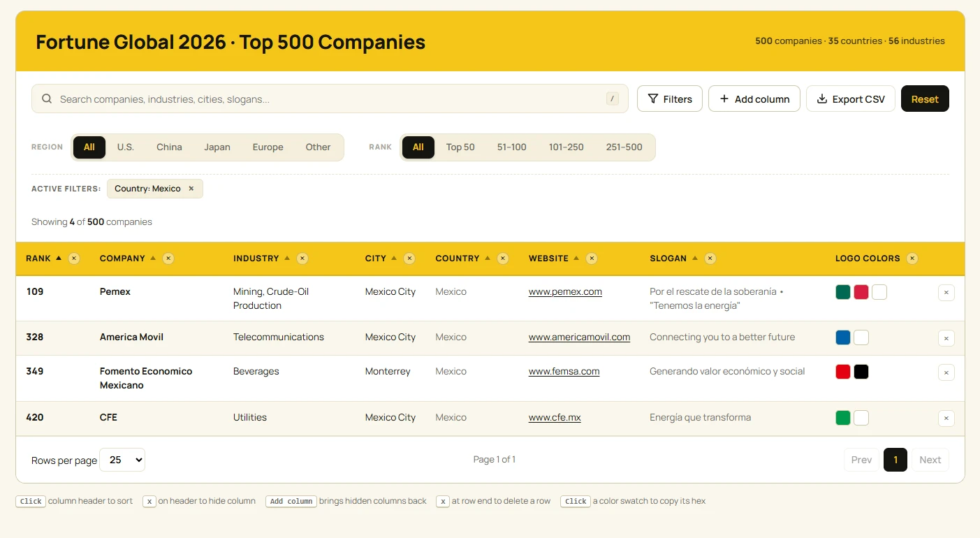The width and height of the screenshot is (980, 538).
Task: Hide the Website column using its x
Action: click(x=592, y=259)
